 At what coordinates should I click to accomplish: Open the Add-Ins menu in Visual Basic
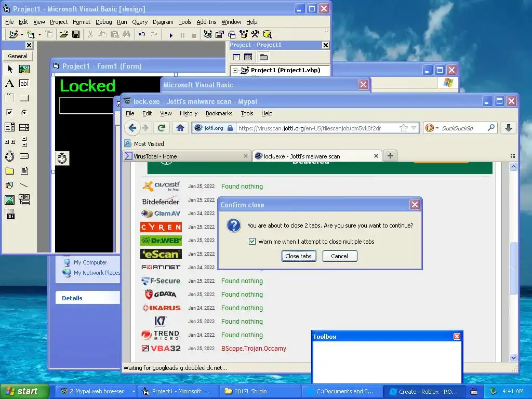206,22
